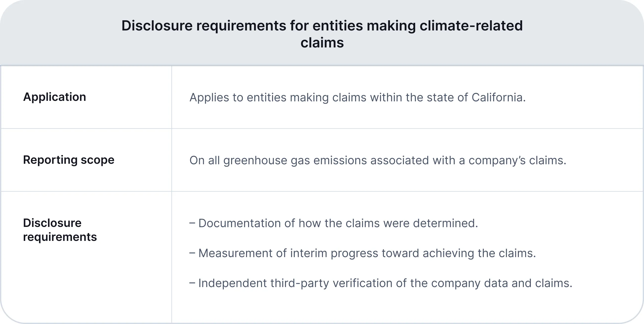The image size is (644, 324).
Task: Click the 'Reporting scope' row label
Action: tap(69, 160)
